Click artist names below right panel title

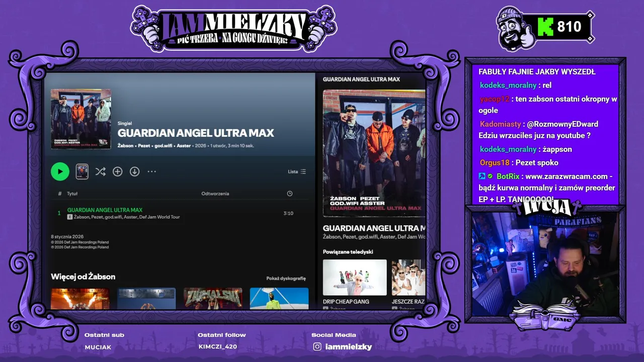click(374, 237)
